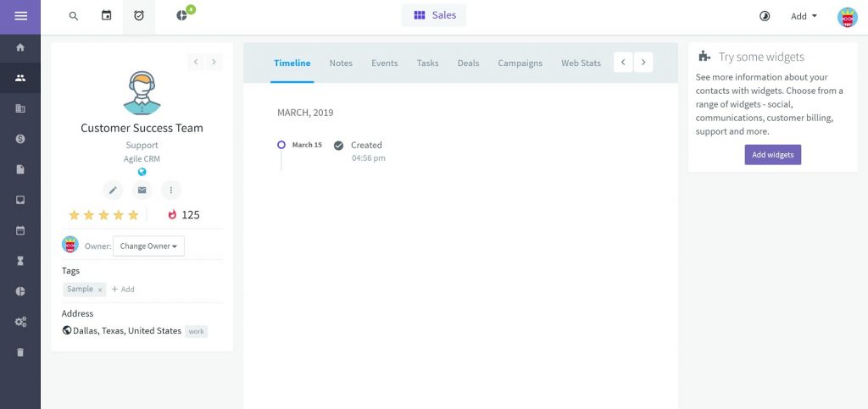Screen dimensions: 868x409
Task: Open settings gears icon in sidebar
Action: click(20, 322)
